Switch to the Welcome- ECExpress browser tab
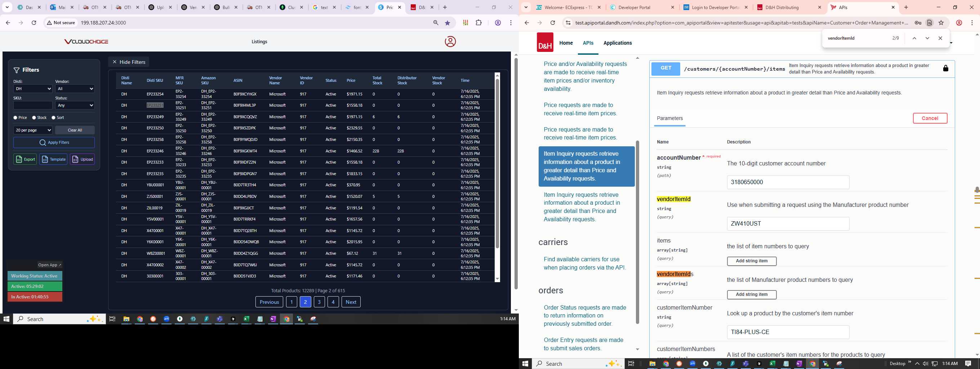Viewport: 980px width, 369px height. coord(569,7)
